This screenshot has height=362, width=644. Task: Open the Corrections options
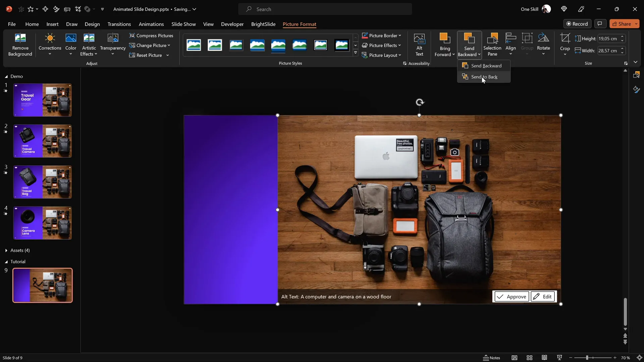50,44
